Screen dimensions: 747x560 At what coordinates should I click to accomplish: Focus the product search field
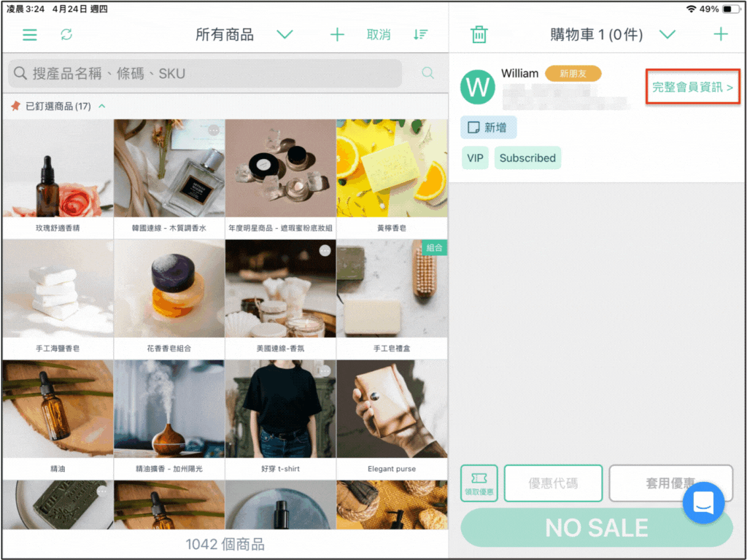(205, 73)
